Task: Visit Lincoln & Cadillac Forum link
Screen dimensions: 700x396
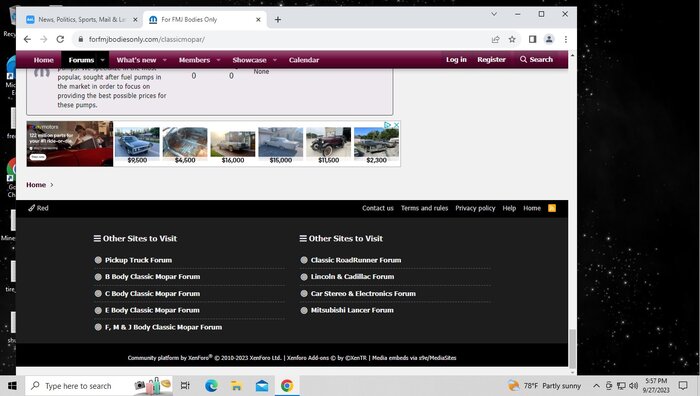Action: point(352,277)
